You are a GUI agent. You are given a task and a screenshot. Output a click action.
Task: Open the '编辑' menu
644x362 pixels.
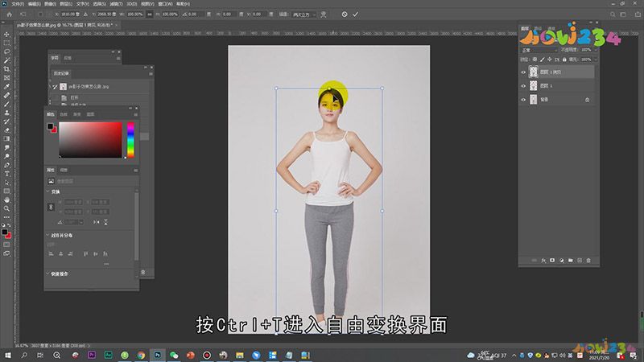click(x=34, y=4)
